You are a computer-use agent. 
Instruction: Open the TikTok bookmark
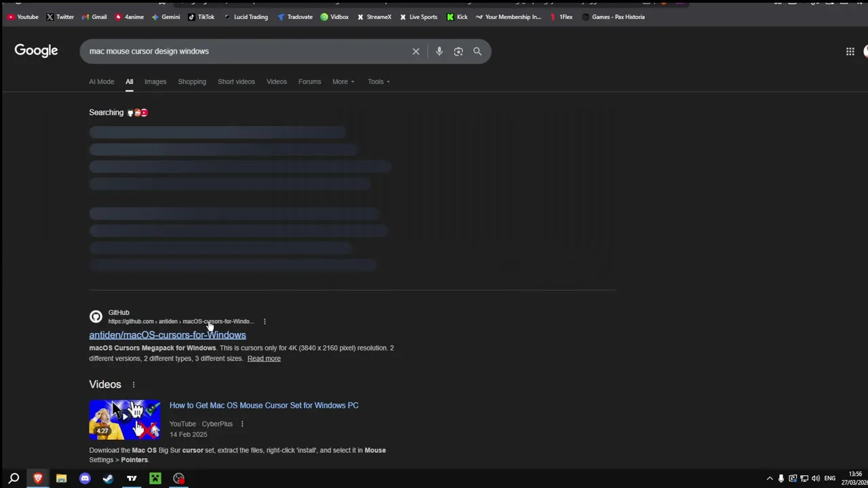[x=201, y=17]
